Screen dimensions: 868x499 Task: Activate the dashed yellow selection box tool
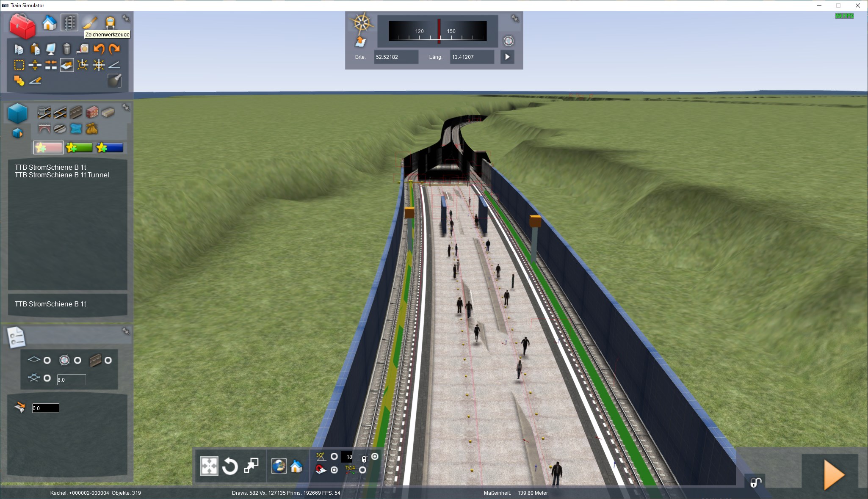pos(19,65)
